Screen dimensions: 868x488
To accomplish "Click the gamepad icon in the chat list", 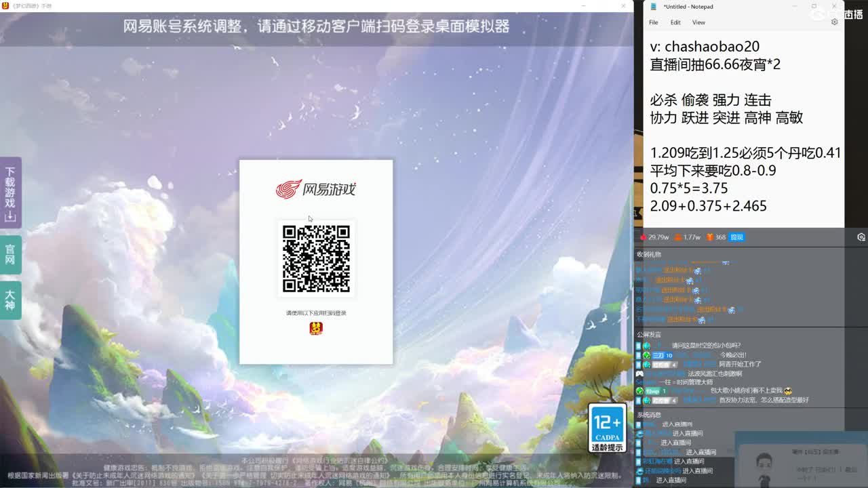I will [x=639, y=373].
